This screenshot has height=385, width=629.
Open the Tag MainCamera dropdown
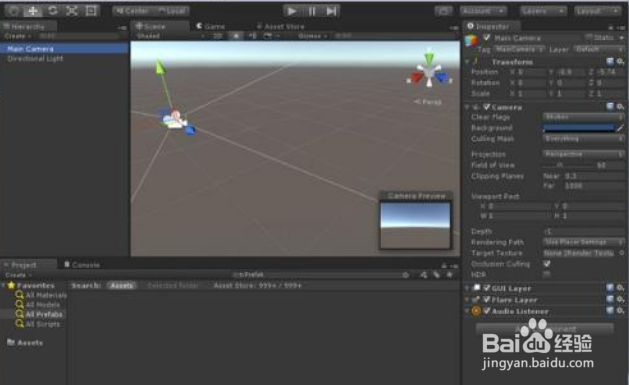(519, 49)
